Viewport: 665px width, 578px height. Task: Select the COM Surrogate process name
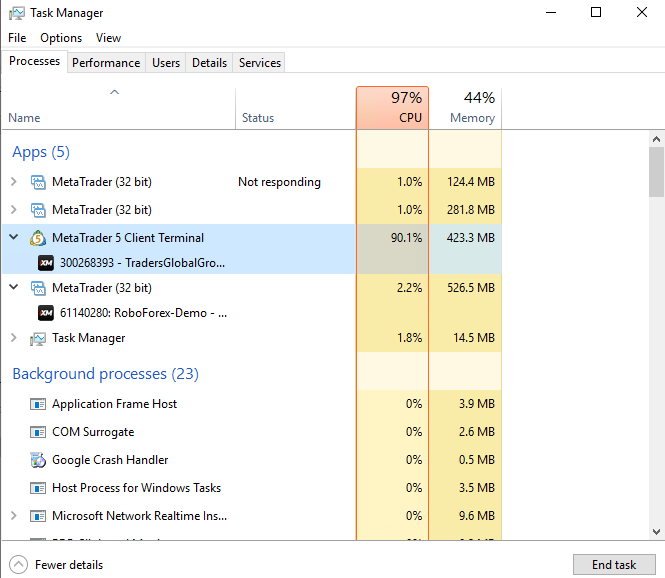click(x=93, y=432)
